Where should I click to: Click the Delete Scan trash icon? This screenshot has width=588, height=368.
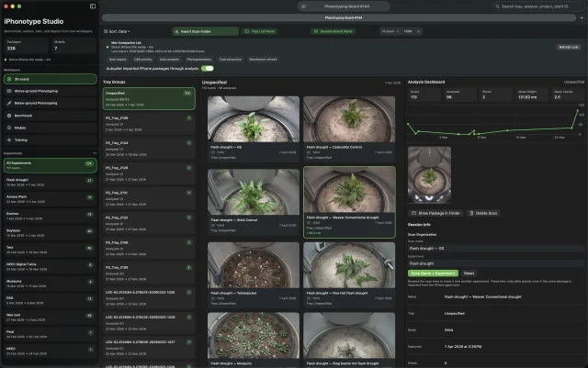tap(471, 213)
